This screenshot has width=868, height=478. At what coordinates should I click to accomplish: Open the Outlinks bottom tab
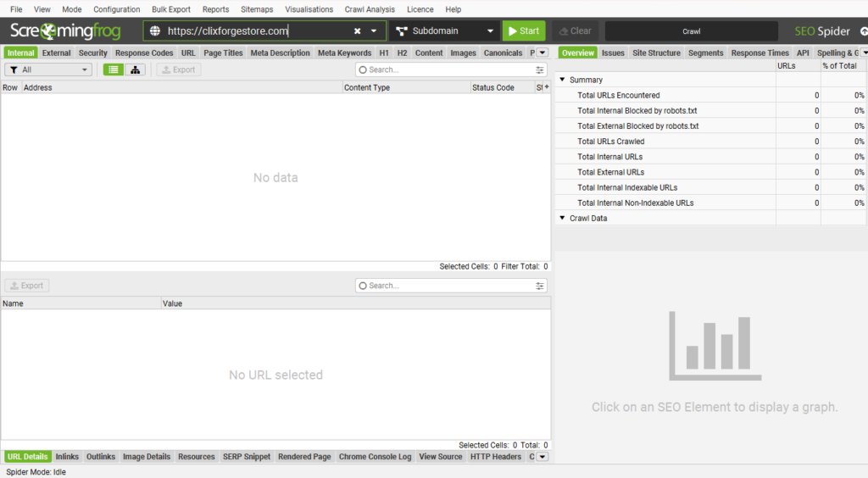(101, 457)
